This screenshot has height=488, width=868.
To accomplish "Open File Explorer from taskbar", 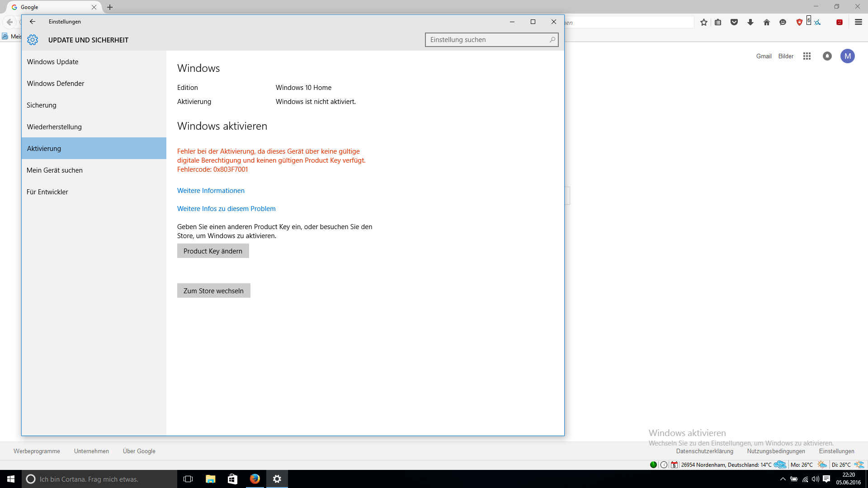I will (210, 479).
